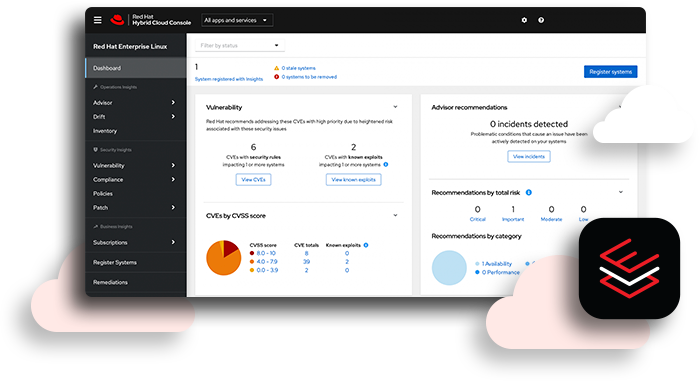Viewport: 699px width, 381px height.
Task: Open the All apps and services dropdown
Action: (237, 20)
